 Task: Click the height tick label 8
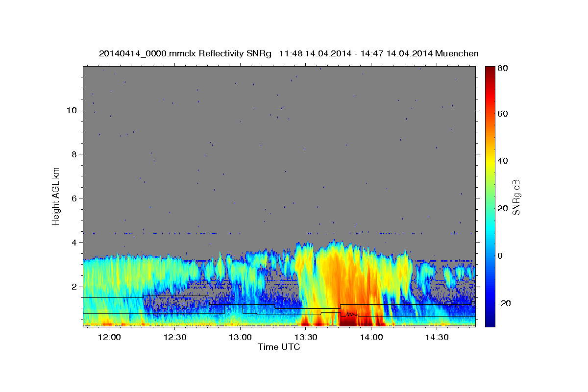(x=74, y=154)
